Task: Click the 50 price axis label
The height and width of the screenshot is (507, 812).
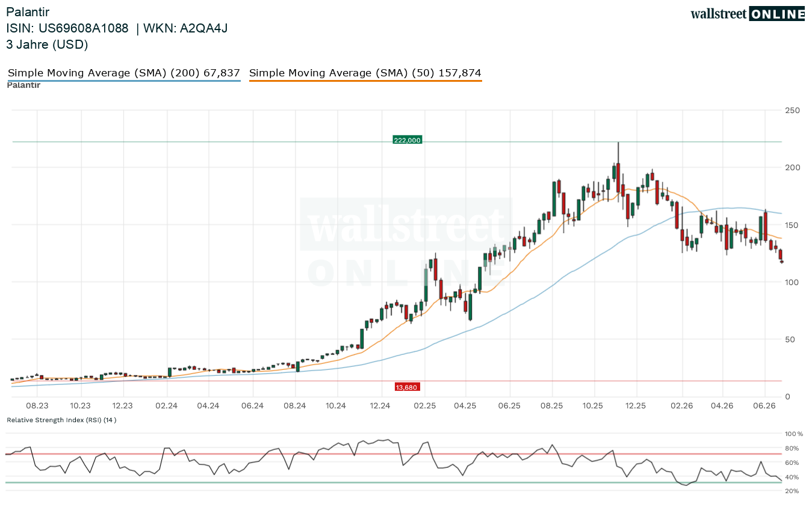Action: [x=790, y=339]
